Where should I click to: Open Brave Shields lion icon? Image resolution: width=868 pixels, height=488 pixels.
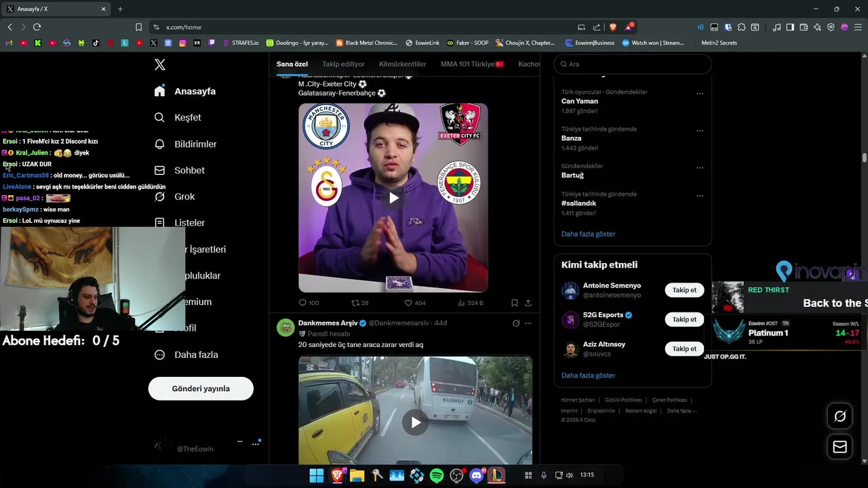tap(613, 27)
